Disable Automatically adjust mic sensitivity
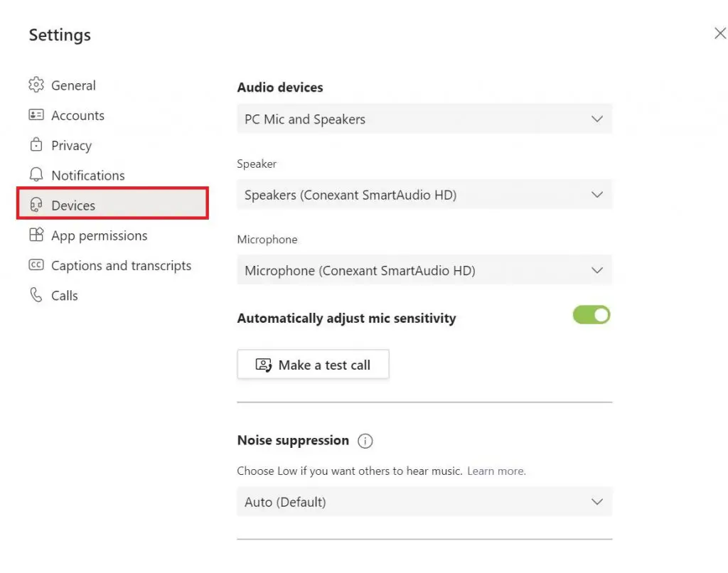Viewport: 728px width, 573px height. pyautogui.click(x=591, y=314)
